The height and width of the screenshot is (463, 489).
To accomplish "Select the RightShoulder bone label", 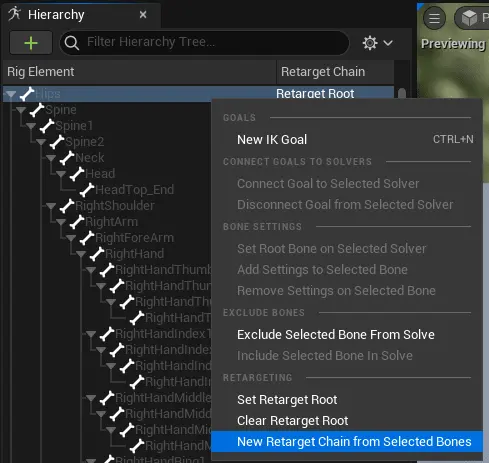I will [x=115, y=206].
